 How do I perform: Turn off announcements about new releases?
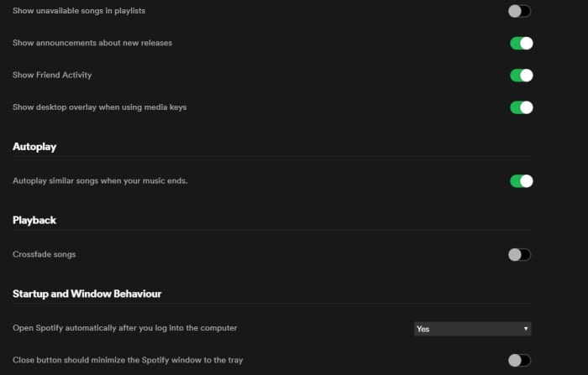[521, 43]
